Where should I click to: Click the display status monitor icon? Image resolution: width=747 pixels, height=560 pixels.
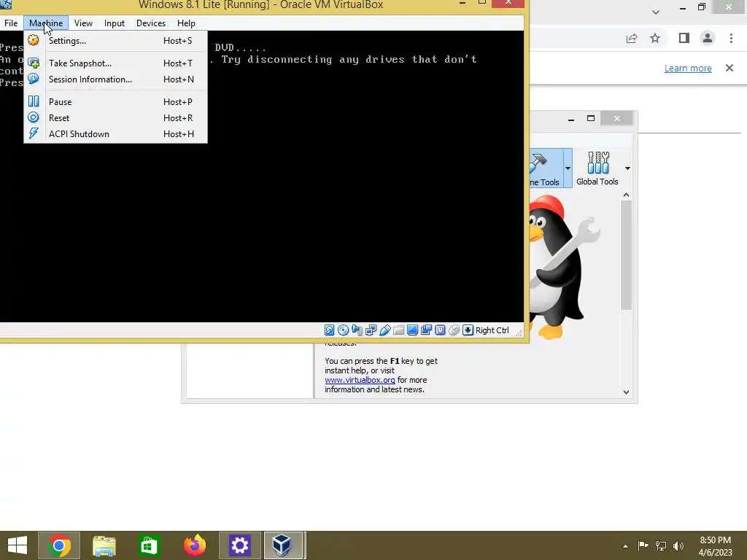point(413,330)
